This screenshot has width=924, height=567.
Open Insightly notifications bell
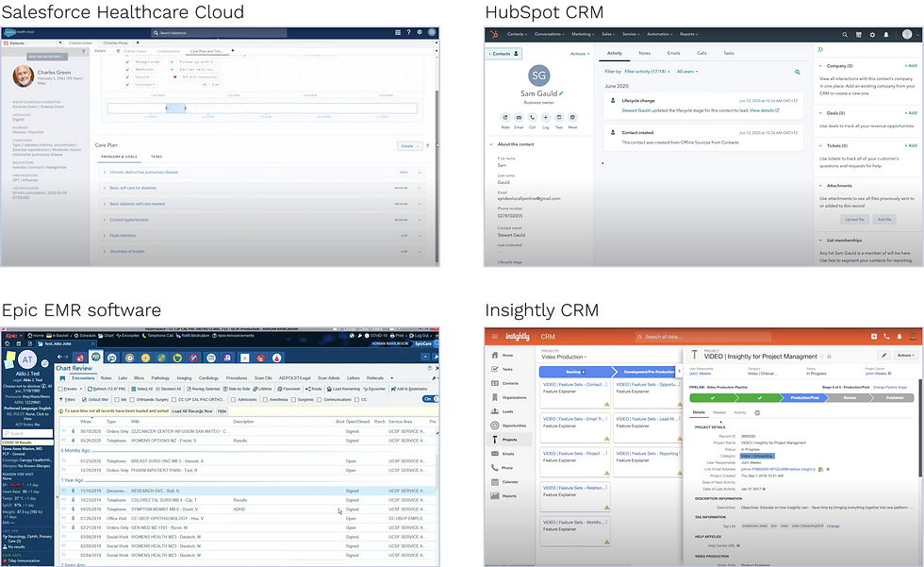click(x=899, y=337)
